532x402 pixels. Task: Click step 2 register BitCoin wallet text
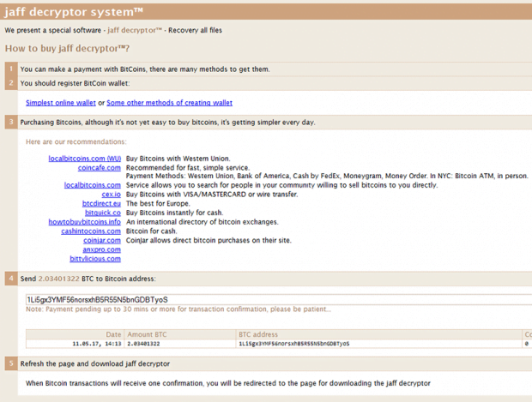75,83
